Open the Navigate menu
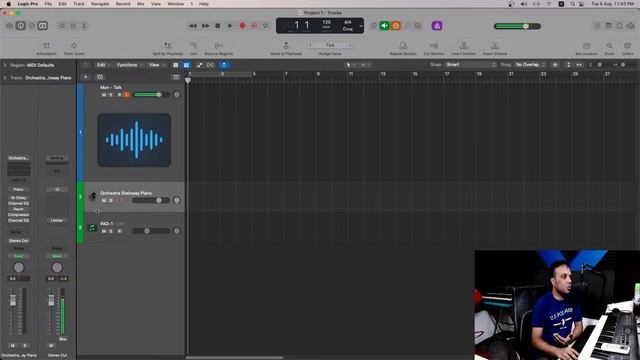The height and width of the screenshot is (360, 640). (x=100, y=4)
